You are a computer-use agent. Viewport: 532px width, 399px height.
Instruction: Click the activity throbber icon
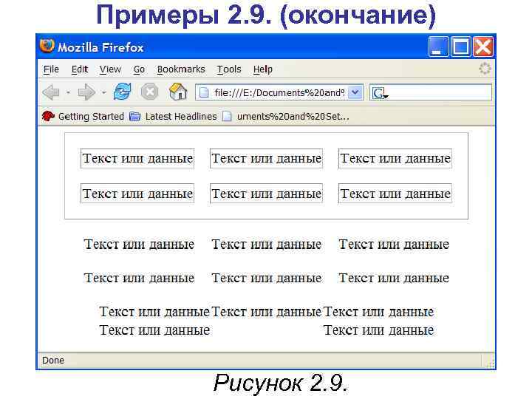pyautogui.click(x=485, y=69)
